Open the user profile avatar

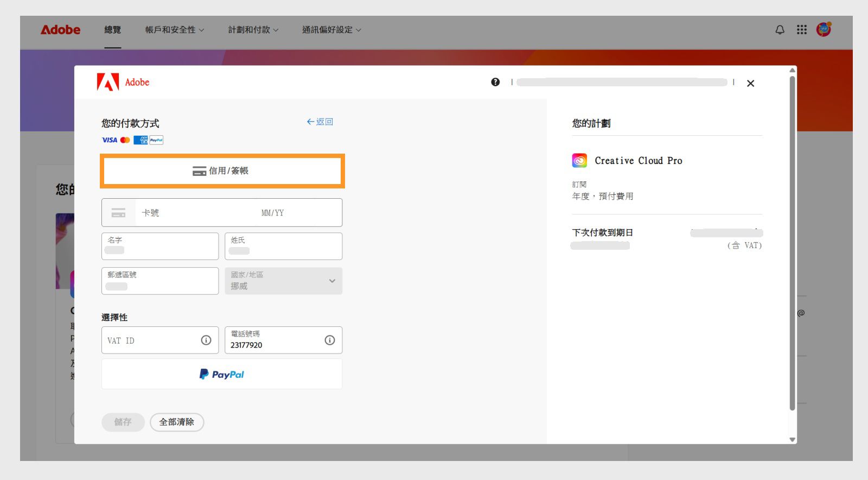point(824,29)
